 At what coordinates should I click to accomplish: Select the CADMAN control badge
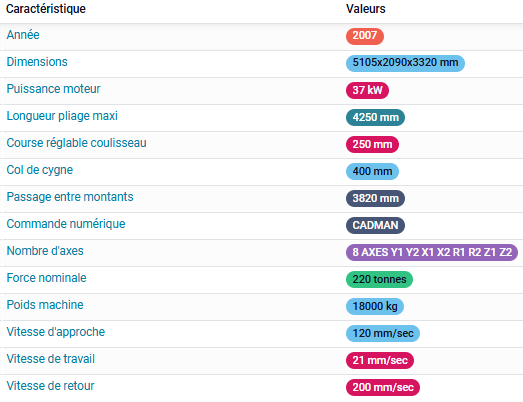(x=375, y=225)
